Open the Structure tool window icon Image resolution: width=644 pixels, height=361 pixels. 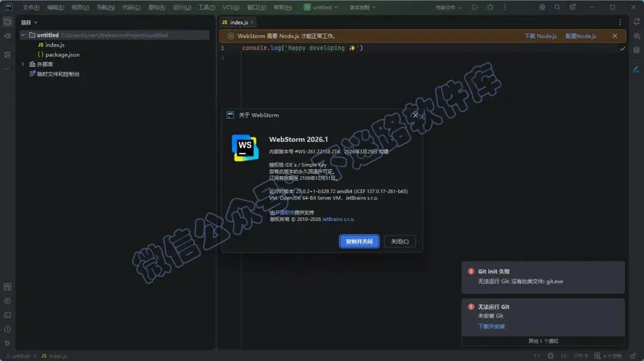pyautogui.click(x=7, y=55)
